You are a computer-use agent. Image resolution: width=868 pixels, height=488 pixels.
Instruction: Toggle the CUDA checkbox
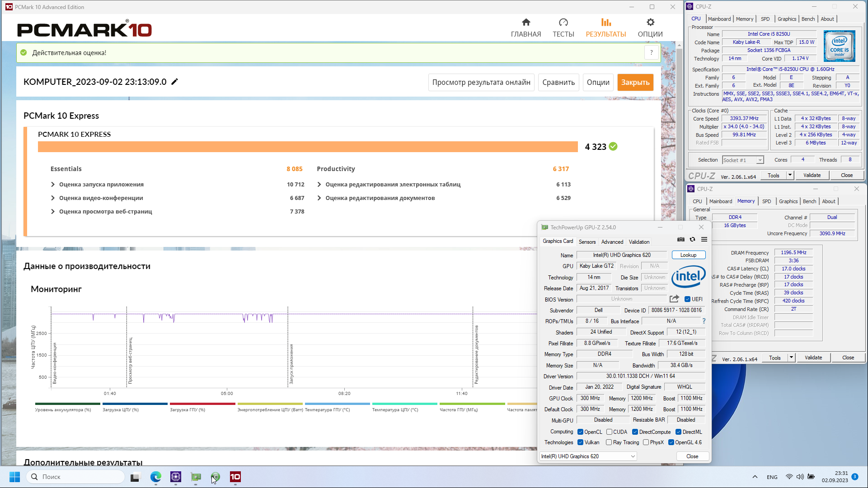(609, 432)
